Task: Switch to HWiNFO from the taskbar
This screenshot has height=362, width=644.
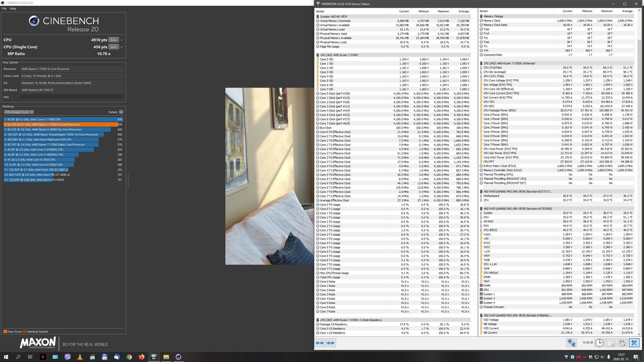Action: coord(154,357)
